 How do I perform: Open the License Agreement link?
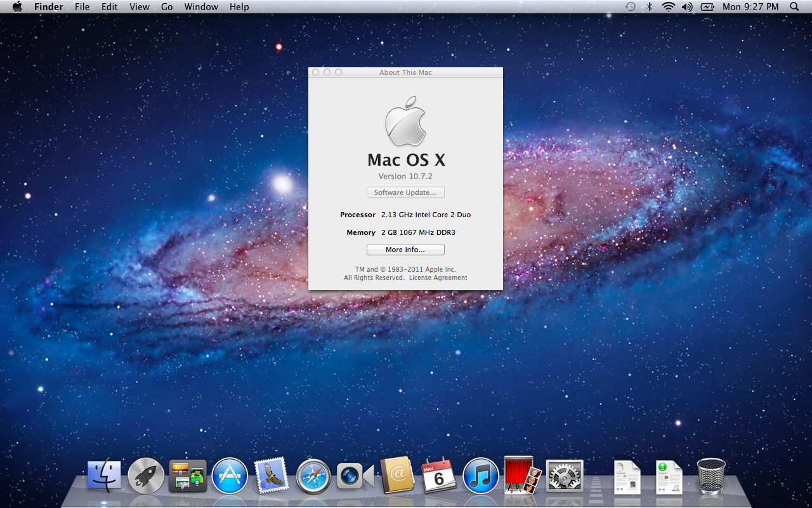click(x=438, y=278)
